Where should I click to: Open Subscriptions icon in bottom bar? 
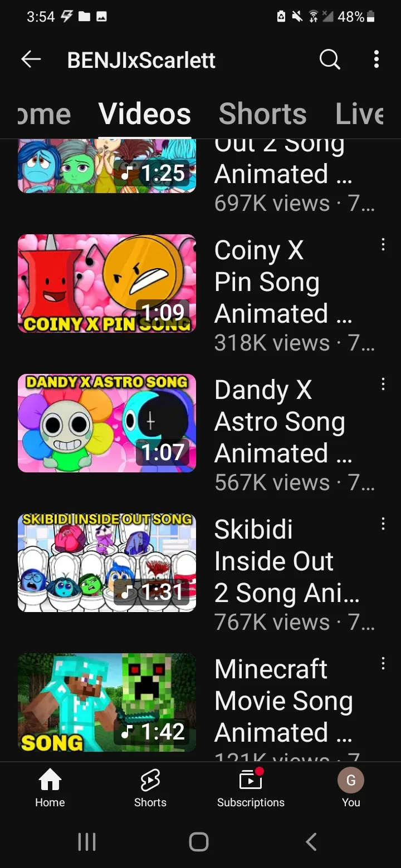[251, 780]
